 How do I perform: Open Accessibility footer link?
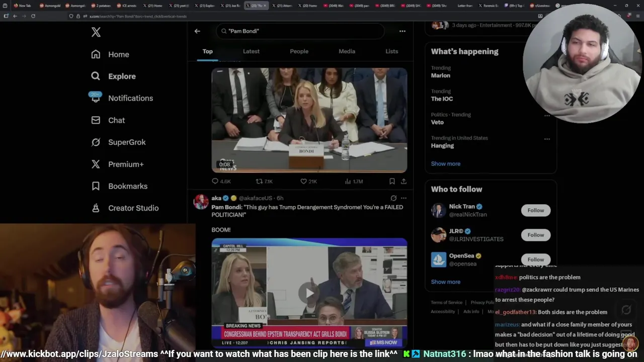[x=443, y=312]
